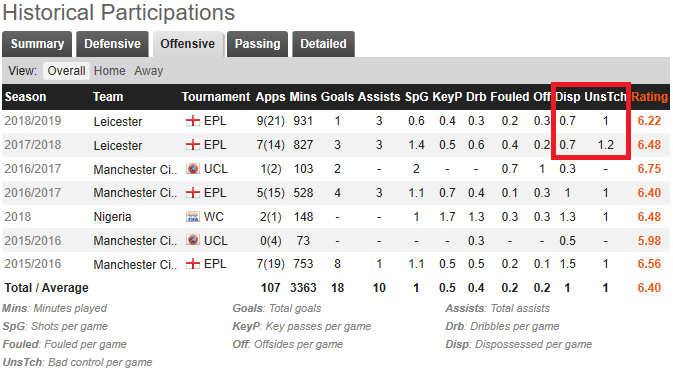The image size is (673, 371).
Task: Open the Defensive tab
Action: [x=112, y=44]
